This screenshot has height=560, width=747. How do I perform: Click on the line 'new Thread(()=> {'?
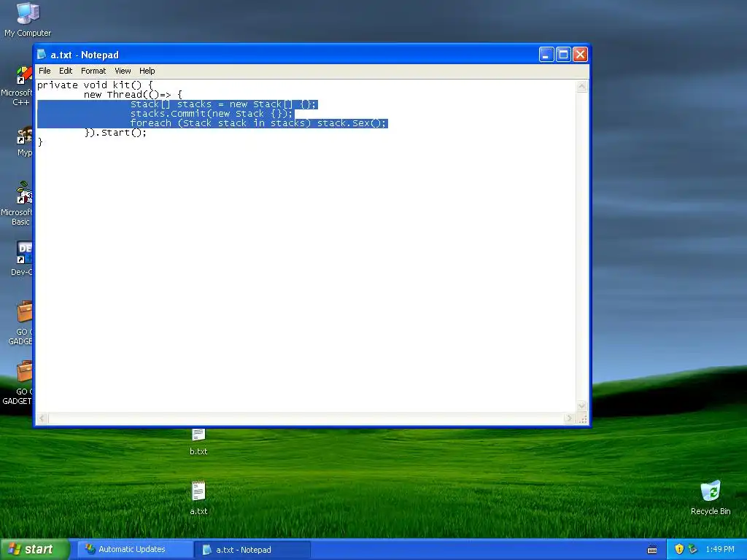(x=133, y=94)
